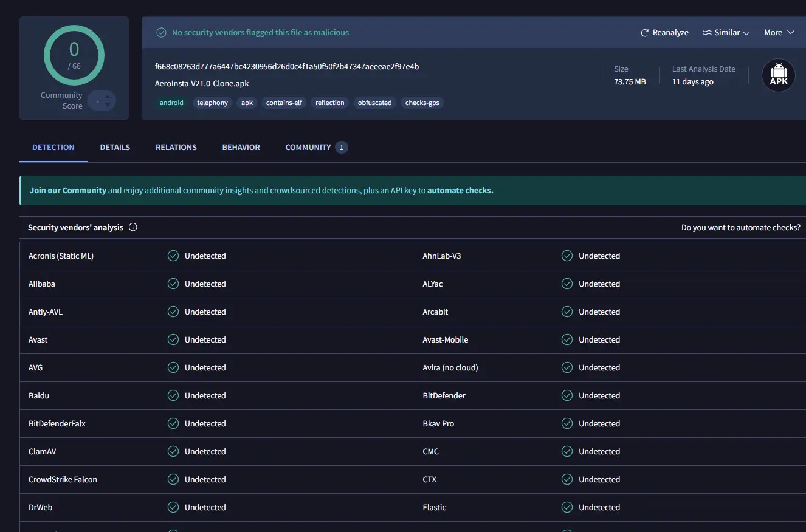The image size is (806, 532).
Task: Open the COMMUNITY tab
Action: 316,148
